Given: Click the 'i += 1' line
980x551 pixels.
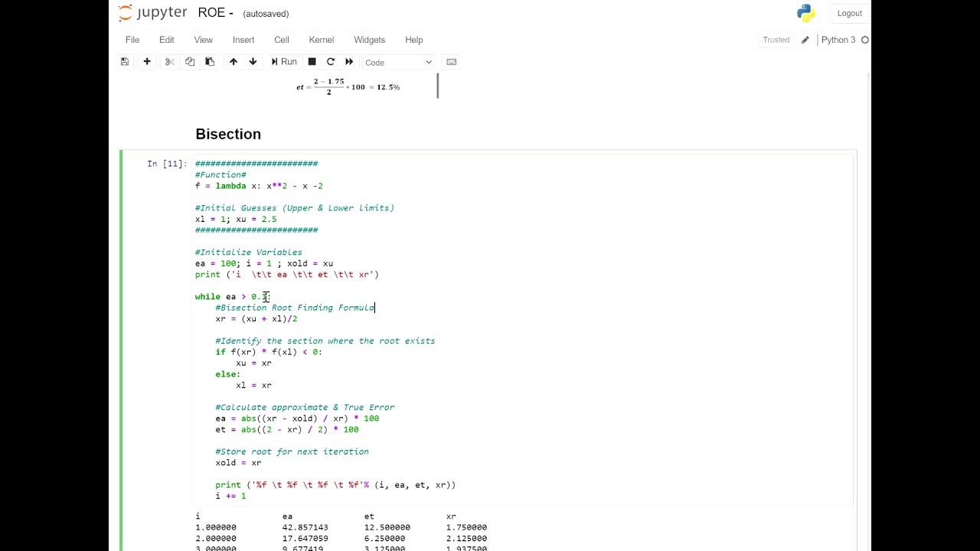Looking at the screenshot, I should 230,496.
